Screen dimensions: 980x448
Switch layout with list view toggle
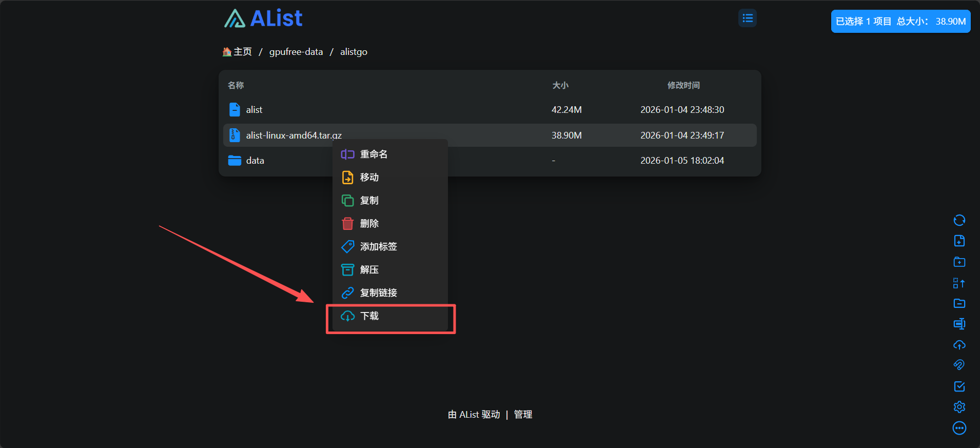click(748, 18)
